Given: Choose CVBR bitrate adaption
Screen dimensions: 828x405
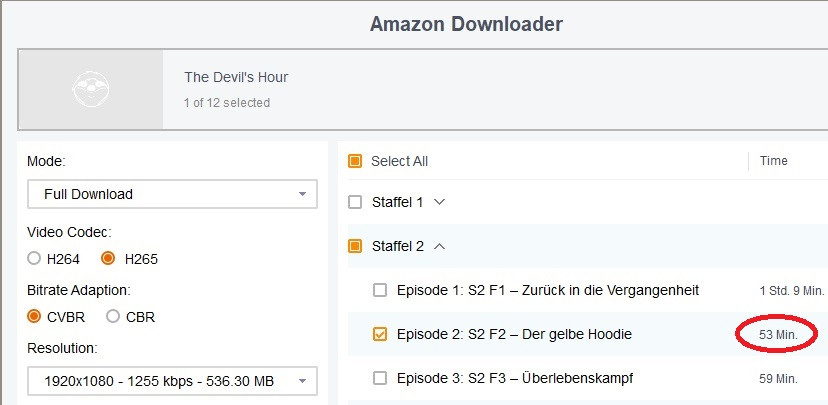Looking at the screenshot, I should coord(34,316).
